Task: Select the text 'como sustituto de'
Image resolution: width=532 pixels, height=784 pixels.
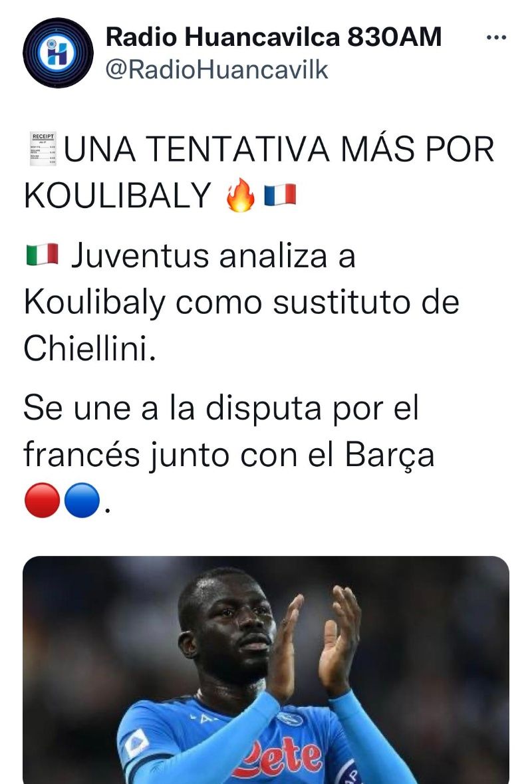Action: (317, 302)
